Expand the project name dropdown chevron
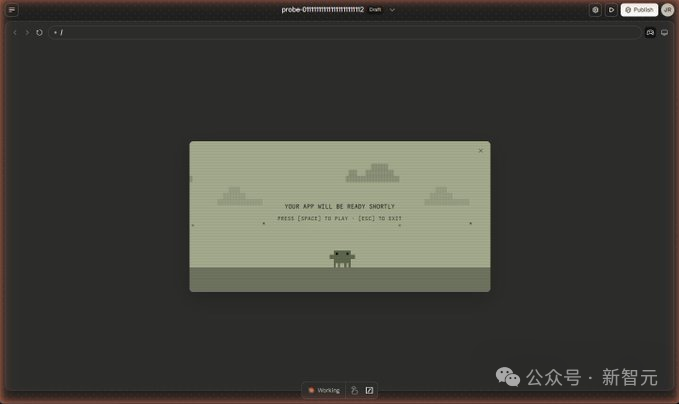The width and height of the screenshot is (679, 404). (x=392, y=10)
